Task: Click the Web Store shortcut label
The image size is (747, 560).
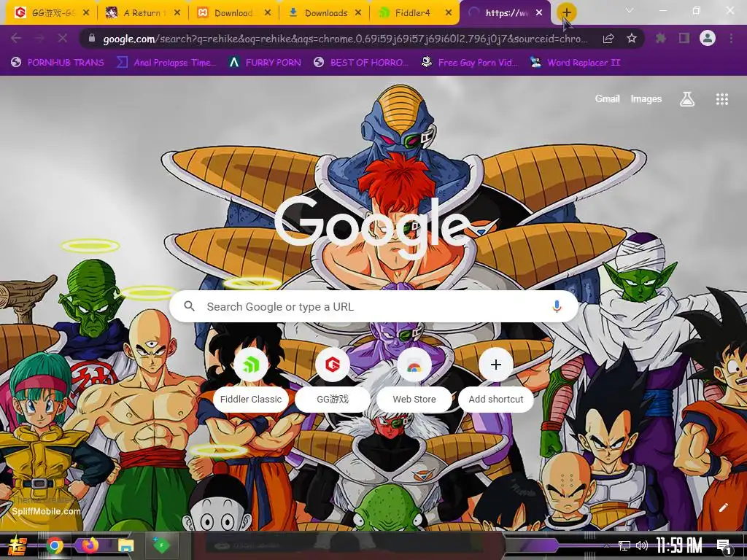Action: (x=414, y=399)
